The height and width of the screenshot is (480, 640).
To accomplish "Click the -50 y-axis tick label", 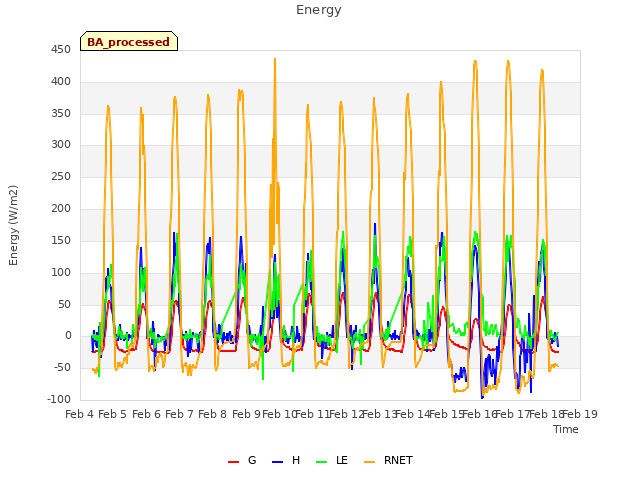I will tap(62, 368).
